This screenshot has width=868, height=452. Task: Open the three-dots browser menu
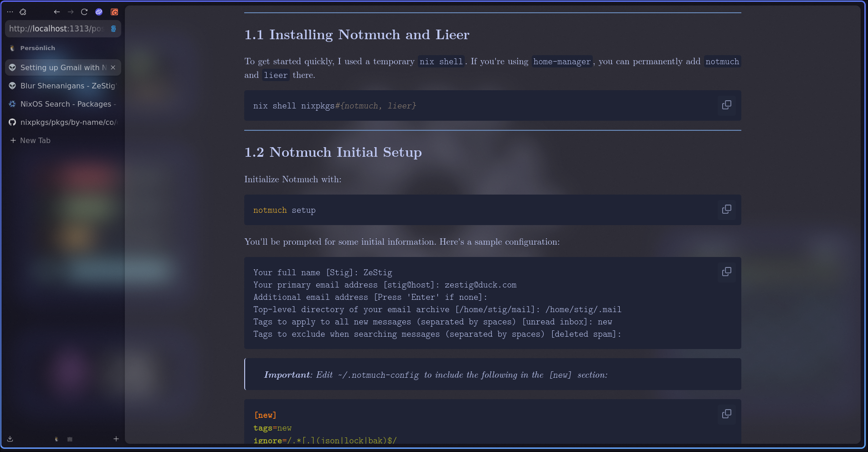10,12
